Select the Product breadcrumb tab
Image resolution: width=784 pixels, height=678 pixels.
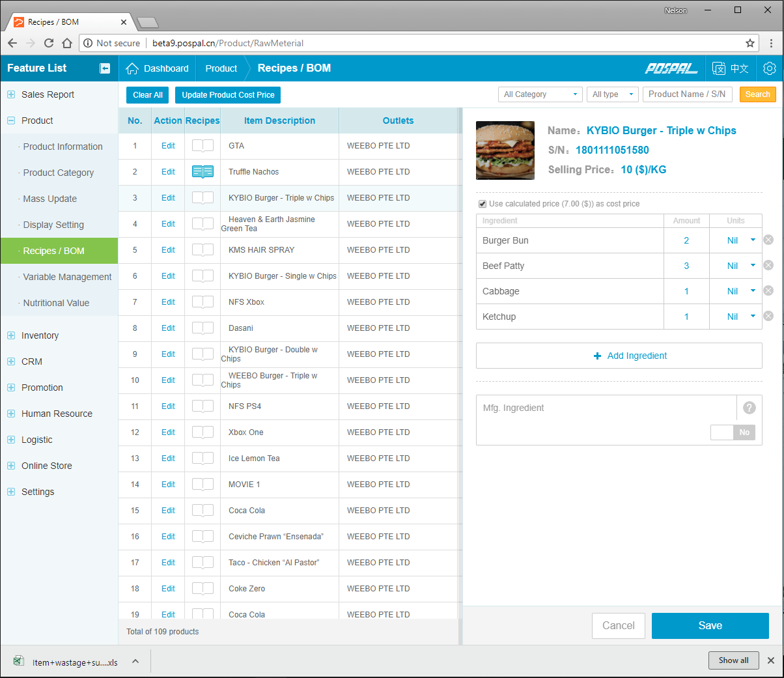[x=221, y=68]
